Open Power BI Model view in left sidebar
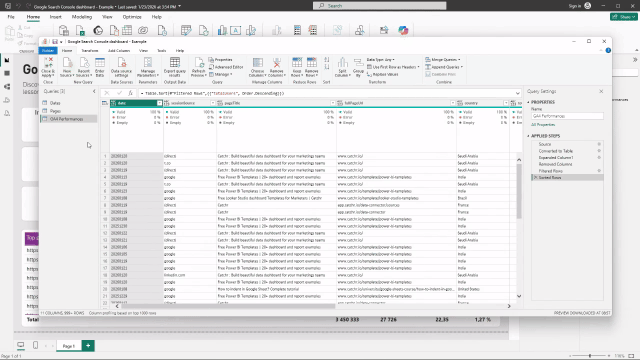The width and height of the screenshot is (640, 360). [7, 87]
